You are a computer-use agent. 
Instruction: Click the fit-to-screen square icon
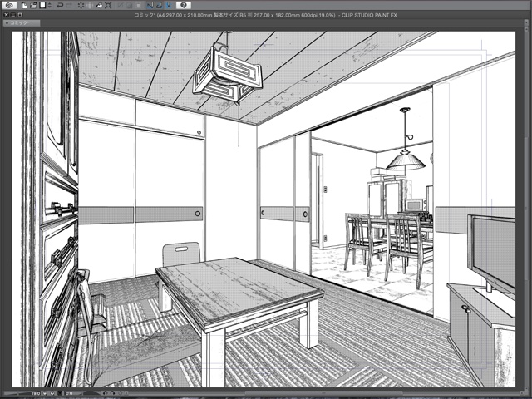[x=60, y=393]
